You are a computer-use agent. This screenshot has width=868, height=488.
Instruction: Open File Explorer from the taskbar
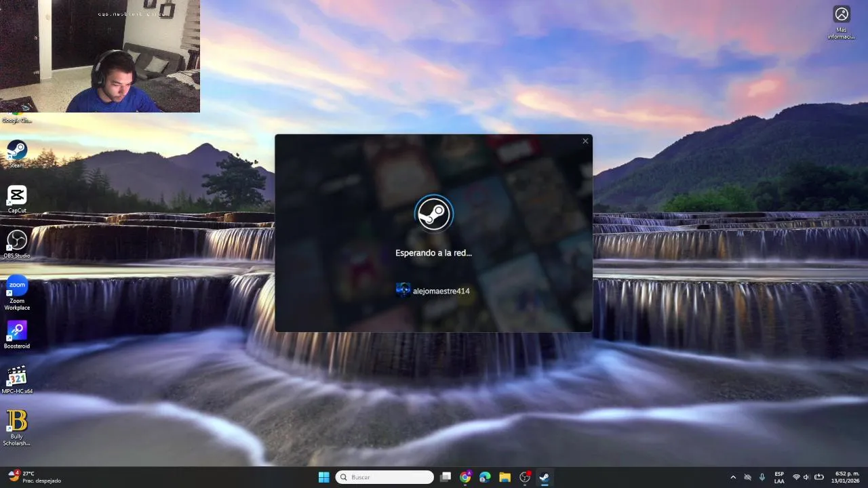point(505,477)
